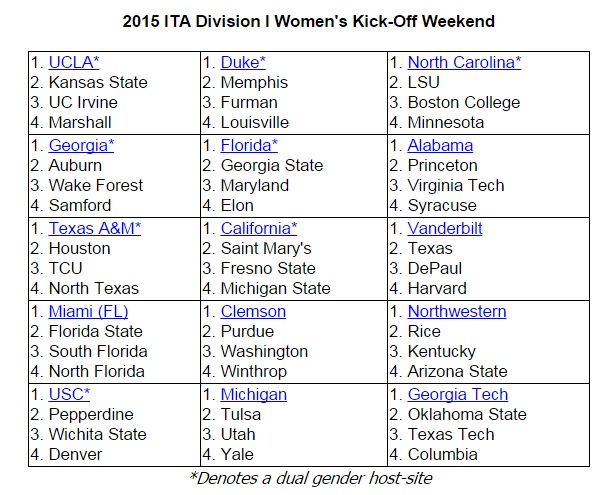Click the dual gender host-site footnote
Screen dimensions: 616x495
click(308, 477)
